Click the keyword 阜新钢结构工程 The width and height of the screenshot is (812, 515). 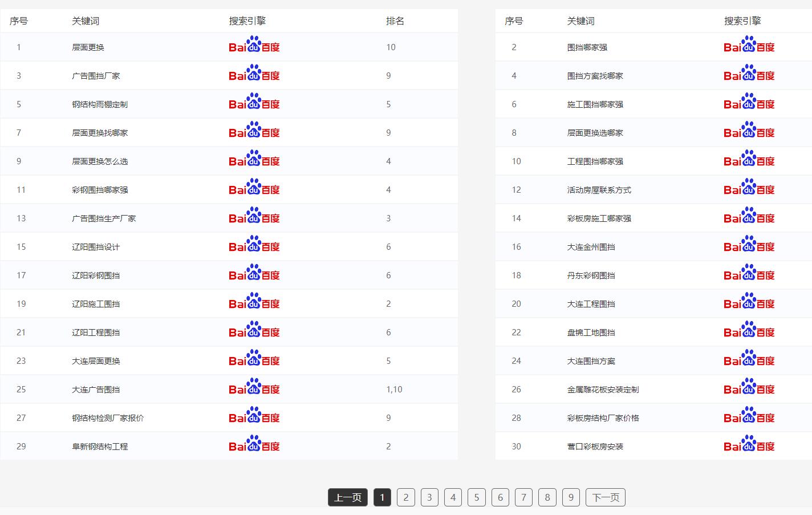[100, 447]
